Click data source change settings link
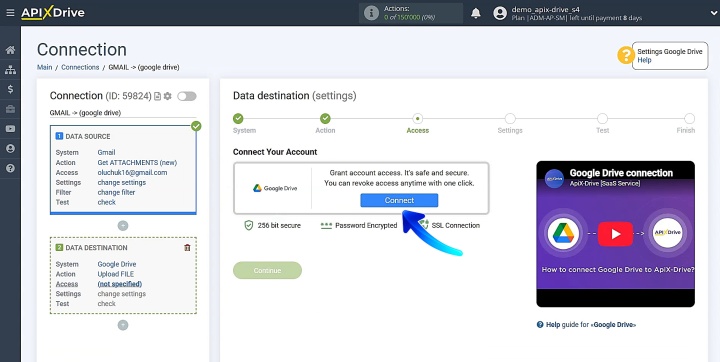 pos(122,182)
